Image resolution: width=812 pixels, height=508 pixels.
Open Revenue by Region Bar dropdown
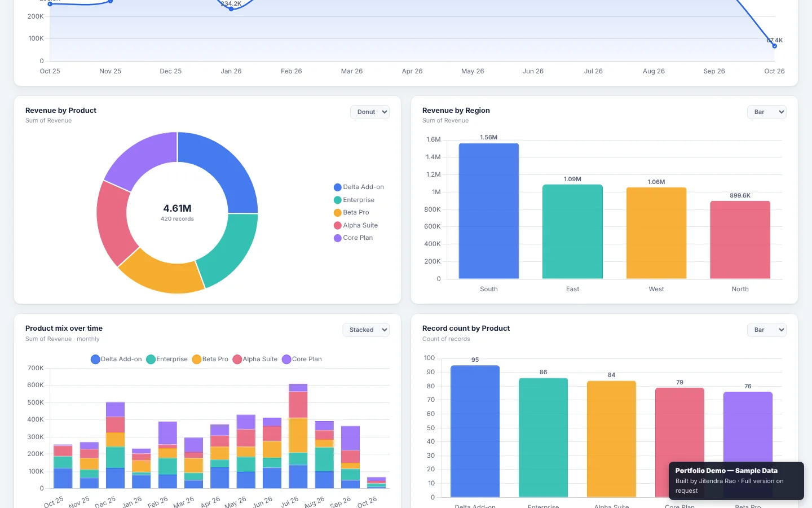pos(766,112)
